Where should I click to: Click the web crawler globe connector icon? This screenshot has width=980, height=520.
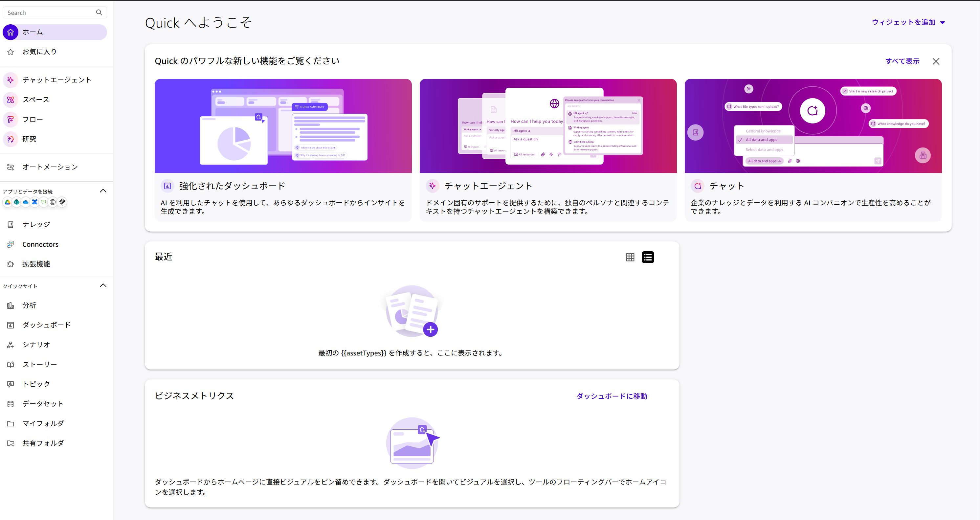53,202
